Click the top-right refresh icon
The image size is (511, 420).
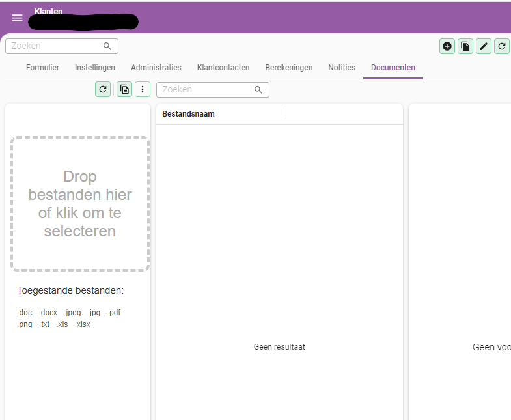point(502,46)
